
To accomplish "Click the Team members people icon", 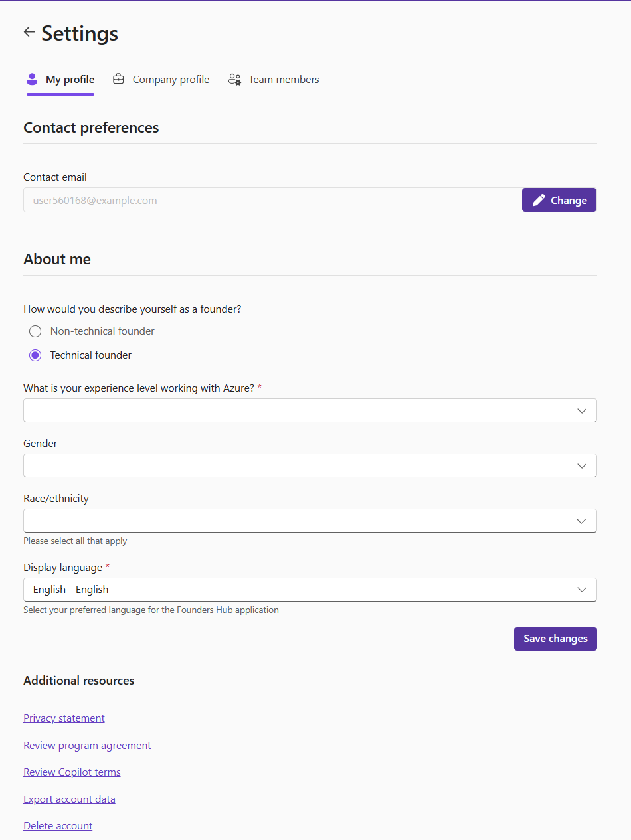I will point(234,80).
